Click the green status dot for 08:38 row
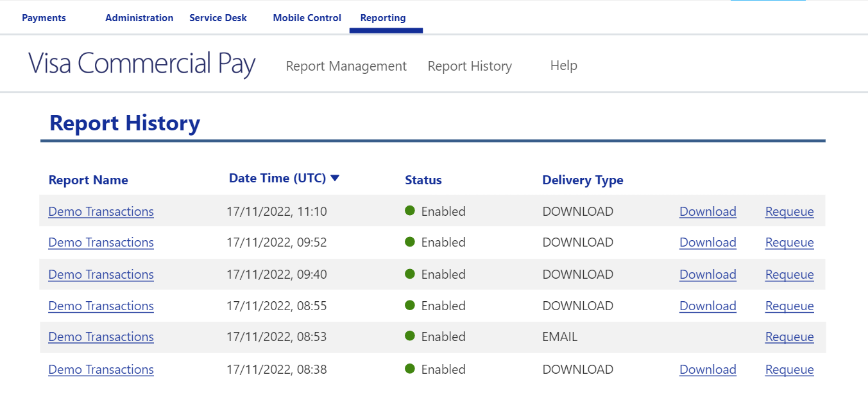The image size is (868, 402). point(410,369)
